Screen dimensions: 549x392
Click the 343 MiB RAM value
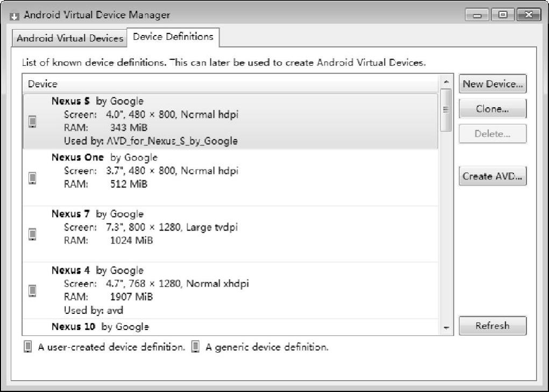click(x=129, y=128)
